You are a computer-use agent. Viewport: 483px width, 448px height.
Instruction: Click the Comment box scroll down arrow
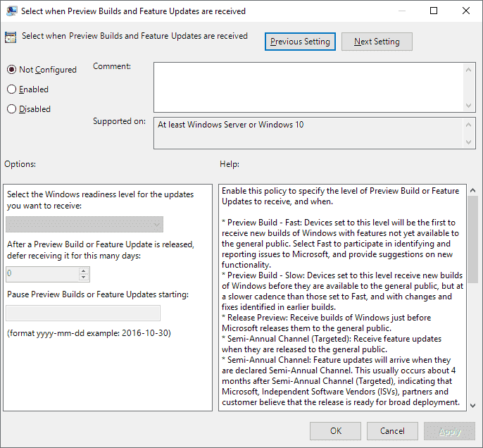point(468,106)
